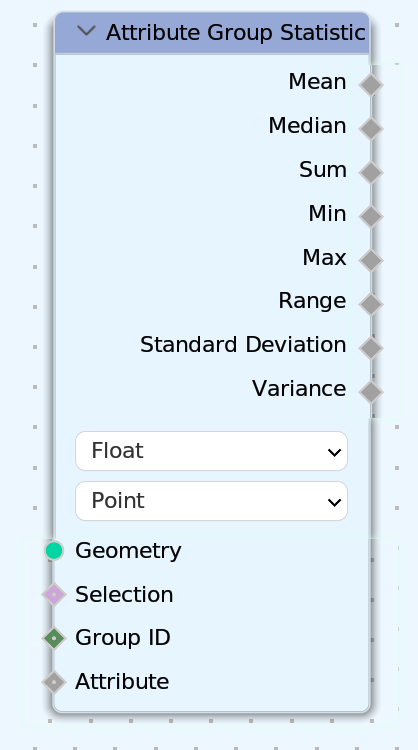Click the Standard Deviation output socket
This screenshot has width=418, height=750.
(371, 348)
